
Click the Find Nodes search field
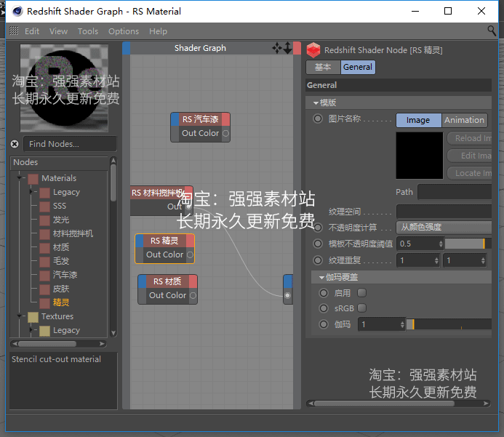70,144
